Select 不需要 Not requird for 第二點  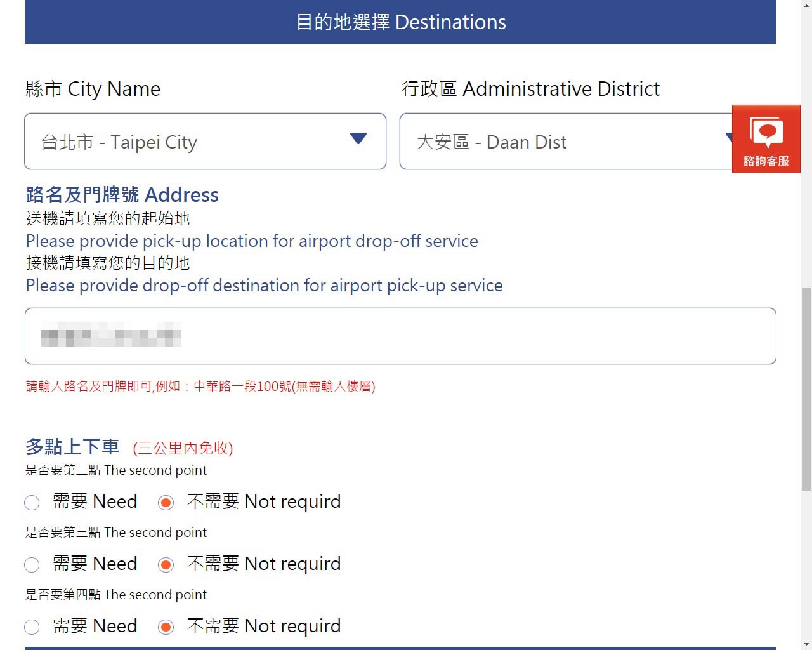[166, 503]
